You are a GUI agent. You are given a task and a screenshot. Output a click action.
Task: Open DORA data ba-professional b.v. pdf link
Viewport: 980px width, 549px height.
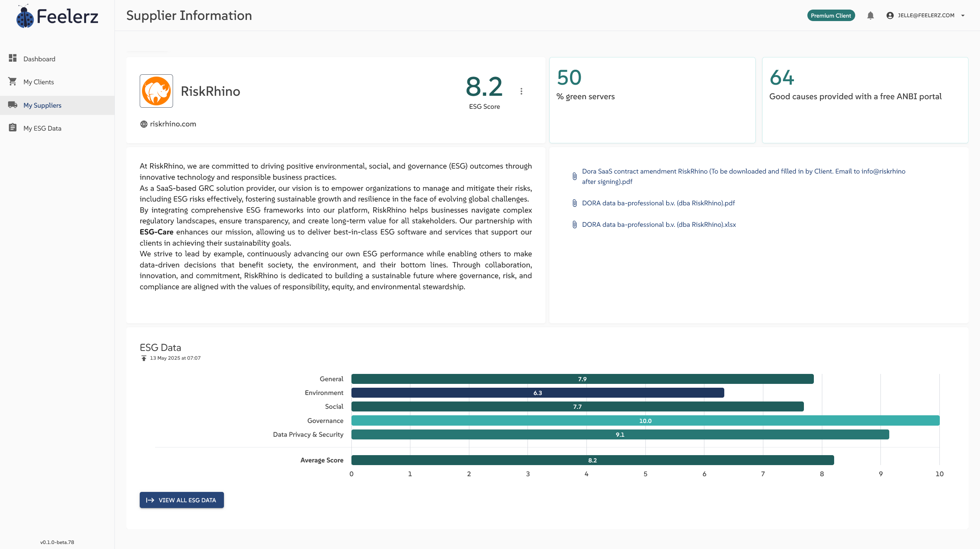tap(658, 203)
